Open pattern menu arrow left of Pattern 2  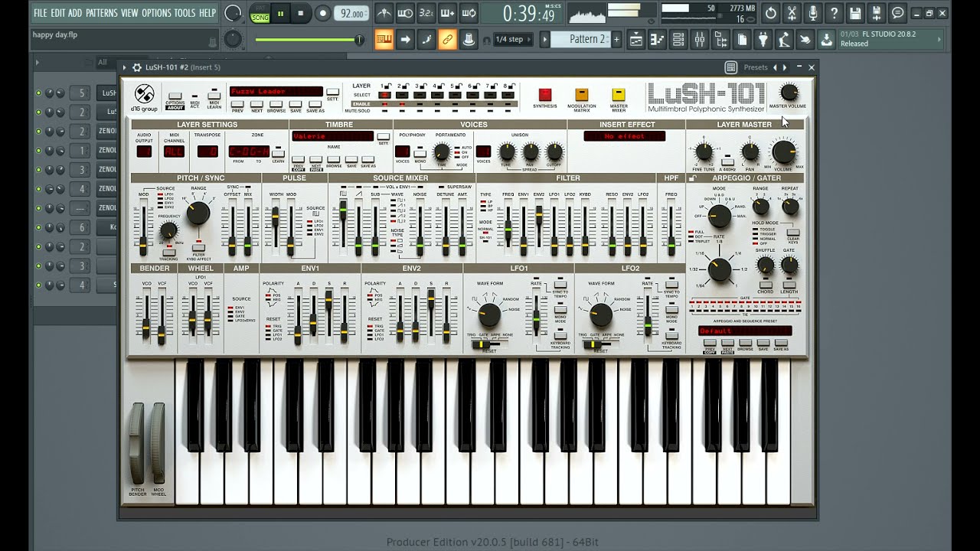(x=544, y=40)
